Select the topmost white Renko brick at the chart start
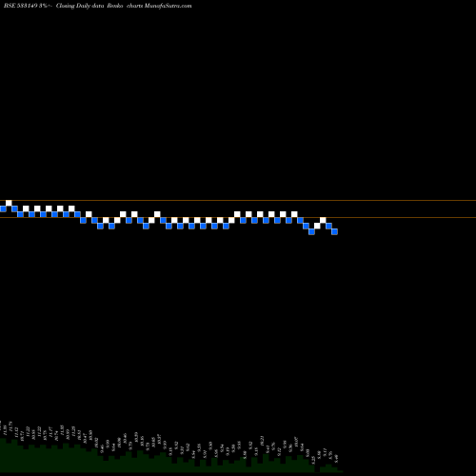476x476 pixels. pyautogui.click(x=9, y=203)
